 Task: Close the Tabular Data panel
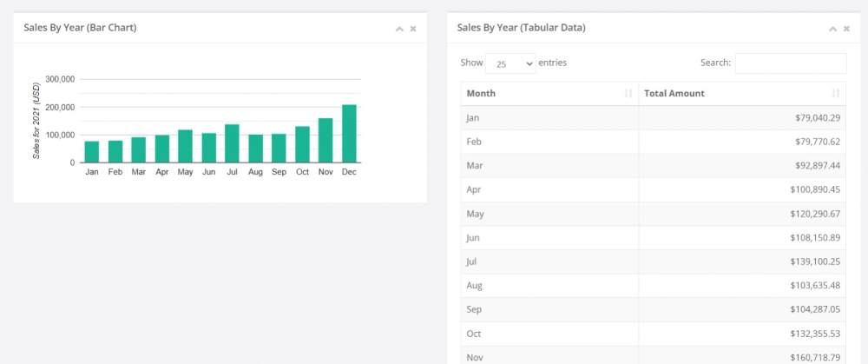click(x=846, y=29)
